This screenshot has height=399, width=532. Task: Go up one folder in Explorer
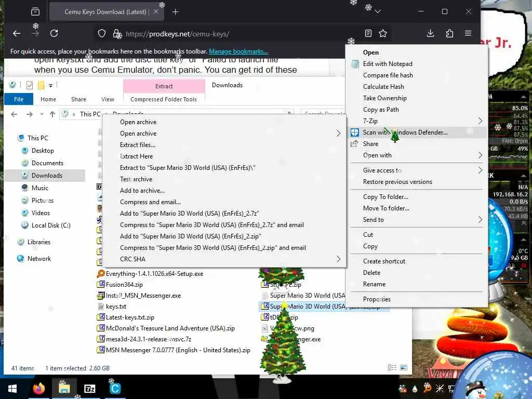click(52, 114)
